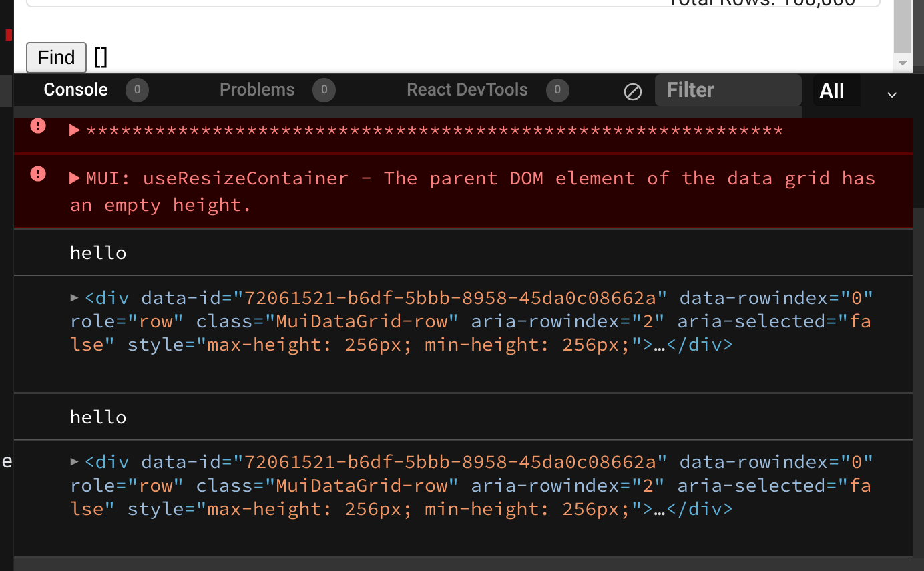Click the error icon on the MUI warning
This screenshot has width=924, height=571.
37,174
